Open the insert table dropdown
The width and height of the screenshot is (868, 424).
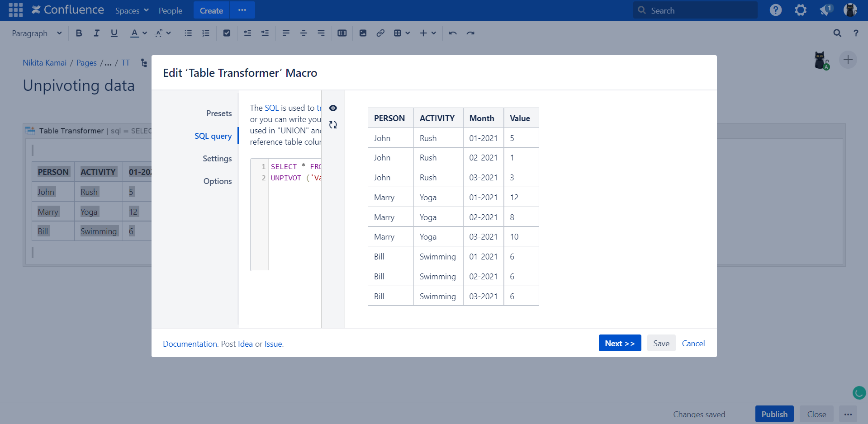(402, 33)
